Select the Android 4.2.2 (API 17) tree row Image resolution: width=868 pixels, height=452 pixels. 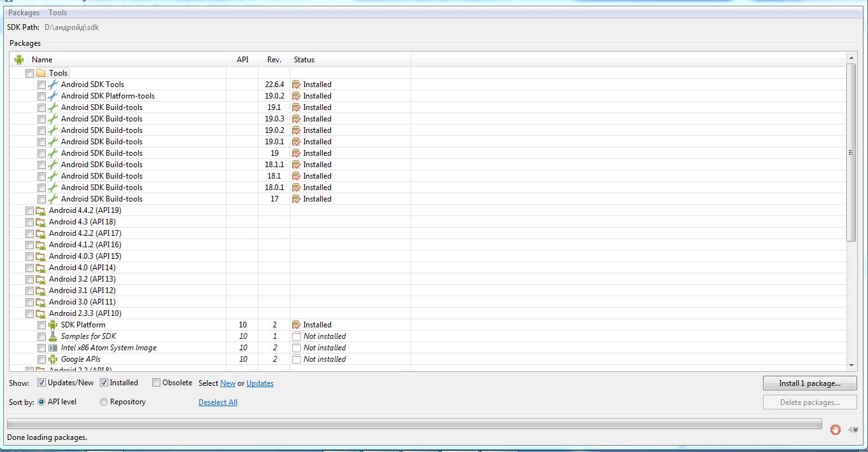point(428,233)
